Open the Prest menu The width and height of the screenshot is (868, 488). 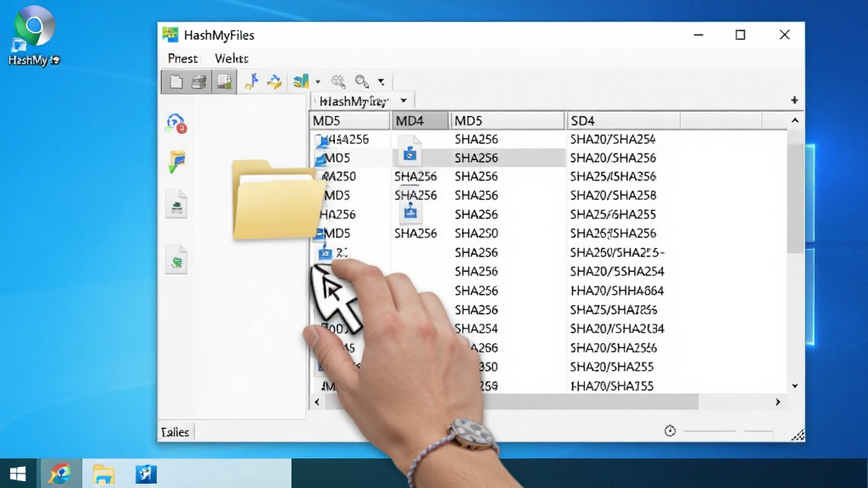[183, 58]
